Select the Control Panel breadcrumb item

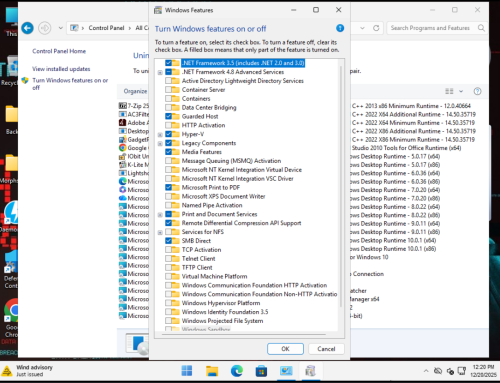pos(106,28)
